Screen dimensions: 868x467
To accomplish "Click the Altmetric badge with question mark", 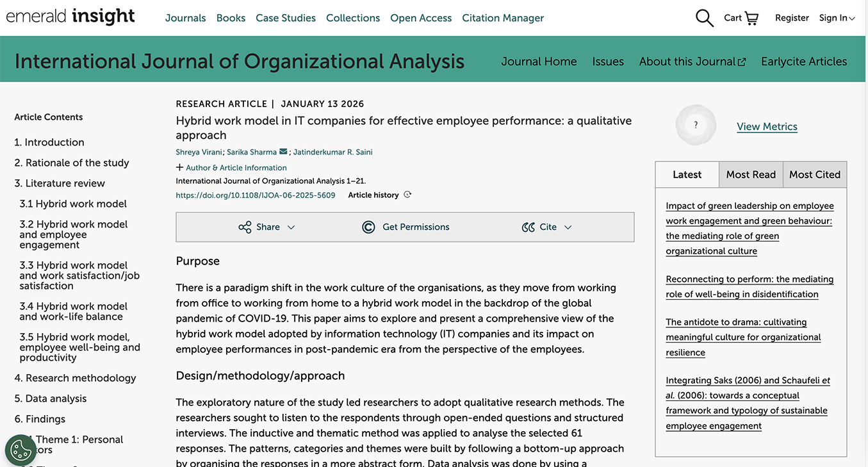I will pos(696,126).
